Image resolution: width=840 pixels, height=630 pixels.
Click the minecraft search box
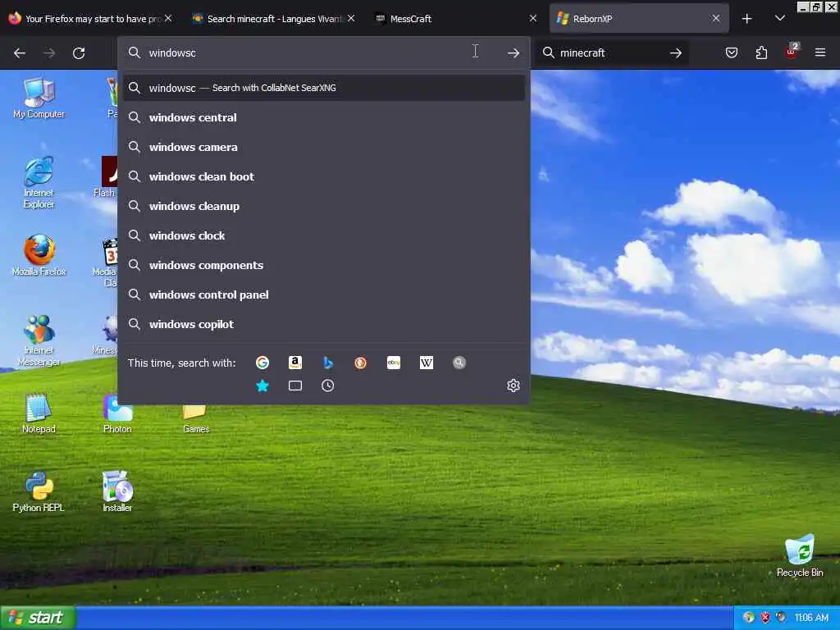point(610,52)
